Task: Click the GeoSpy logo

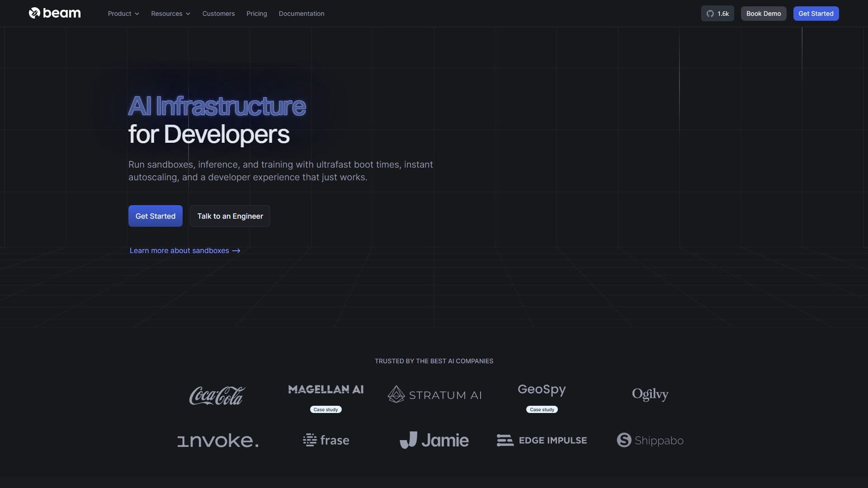Action: click(x=542, y=389)
